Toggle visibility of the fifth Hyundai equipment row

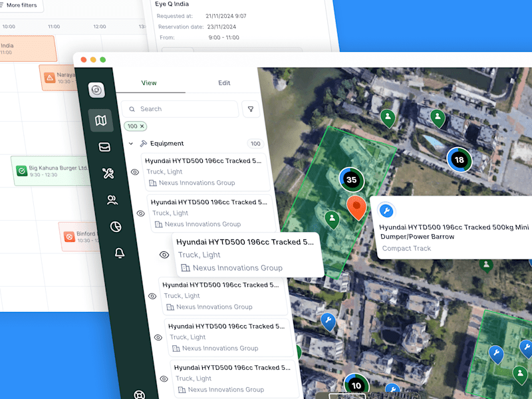click(158, 338)
